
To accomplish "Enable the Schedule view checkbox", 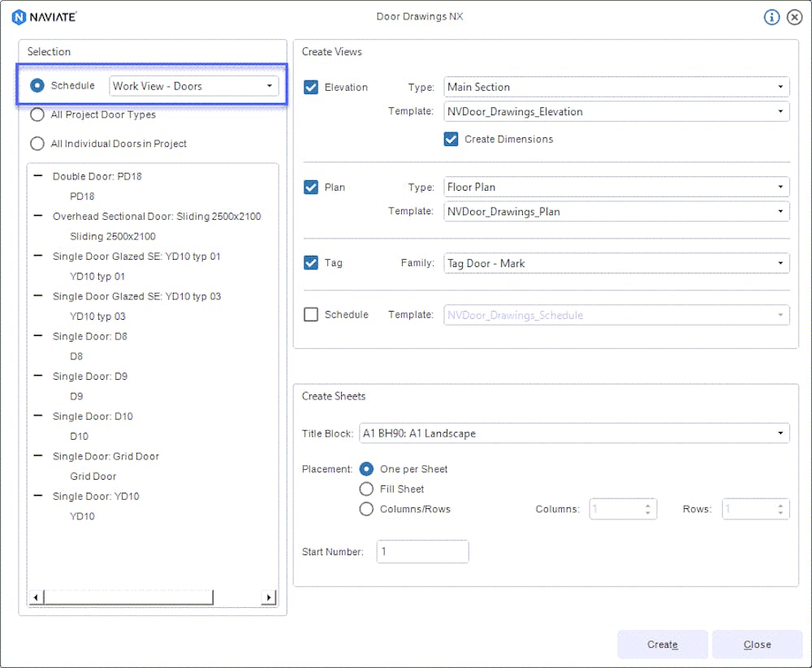I will tap(311, 314).
